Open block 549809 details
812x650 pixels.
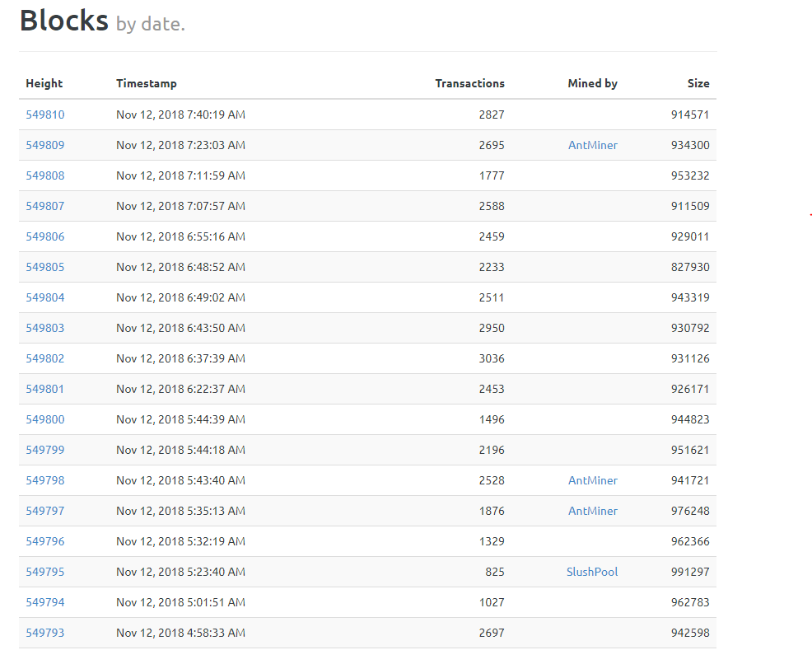(x=44, y=145)
